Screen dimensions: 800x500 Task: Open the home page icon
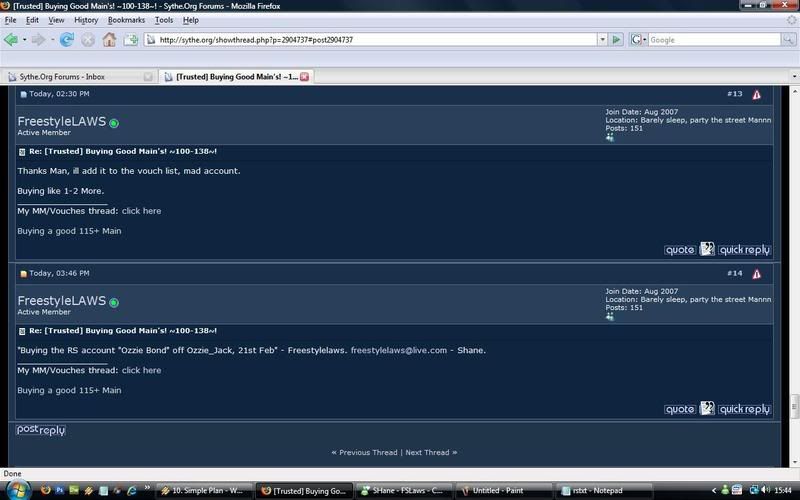[109, 39]
